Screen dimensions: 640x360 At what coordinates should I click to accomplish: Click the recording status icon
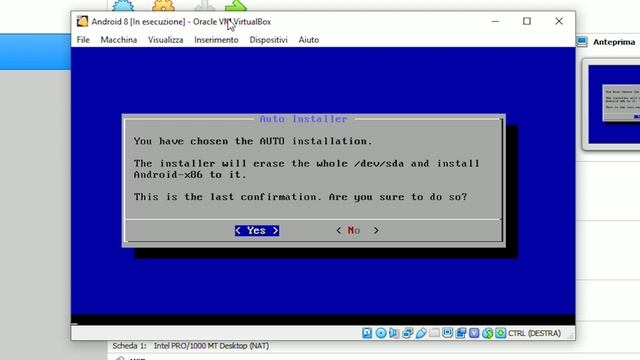click(461, 333)
